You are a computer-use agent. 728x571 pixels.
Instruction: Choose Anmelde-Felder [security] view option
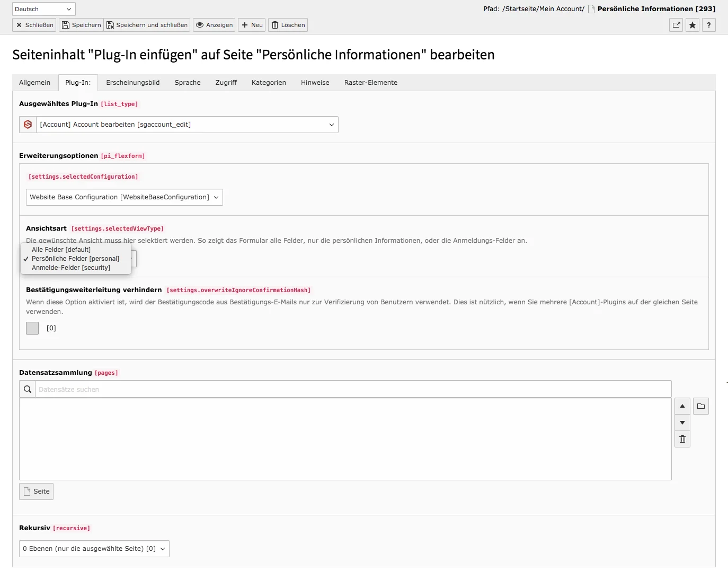pyautogui.click(x=69, y=268)
